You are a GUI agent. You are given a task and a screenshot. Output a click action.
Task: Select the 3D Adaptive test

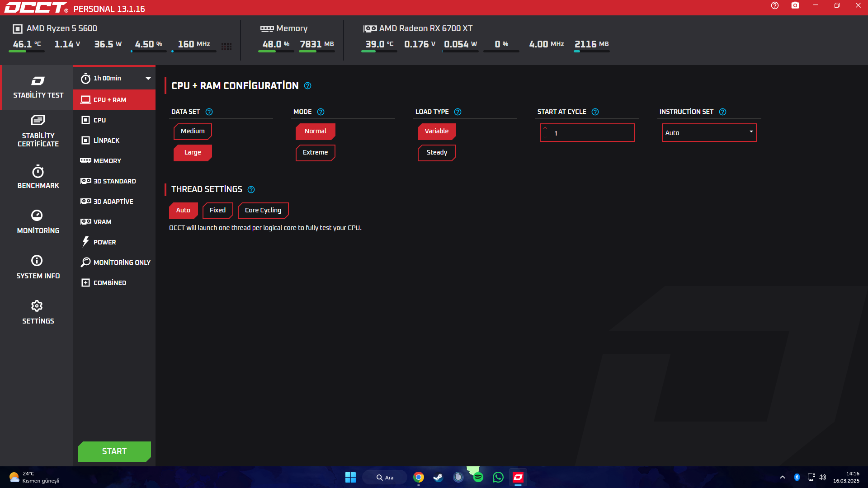click(x=113, y=202)
